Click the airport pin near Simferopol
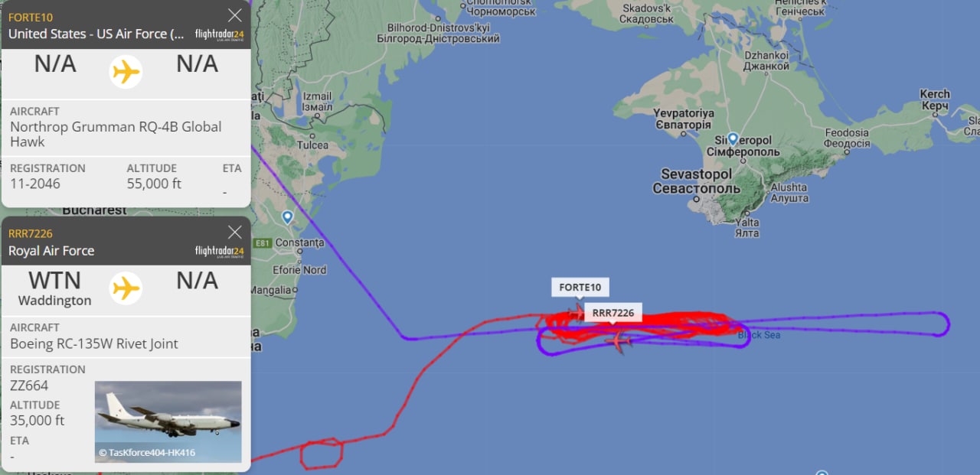This screenshot has width=980, height=475. 733,139
